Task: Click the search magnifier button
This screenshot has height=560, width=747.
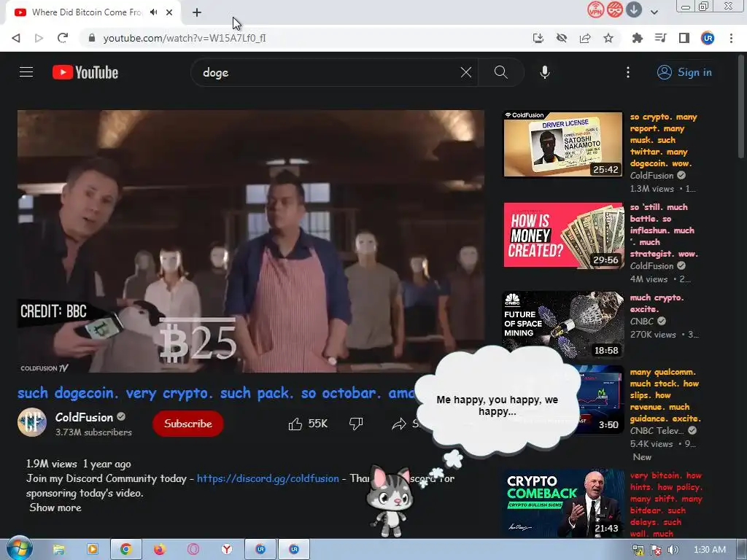Action: (500, 72)
